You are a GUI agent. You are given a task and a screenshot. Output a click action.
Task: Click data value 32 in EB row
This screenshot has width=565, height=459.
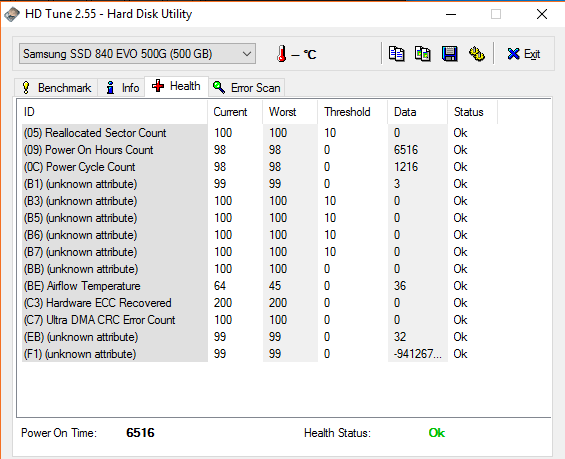(x=400, y=337)
